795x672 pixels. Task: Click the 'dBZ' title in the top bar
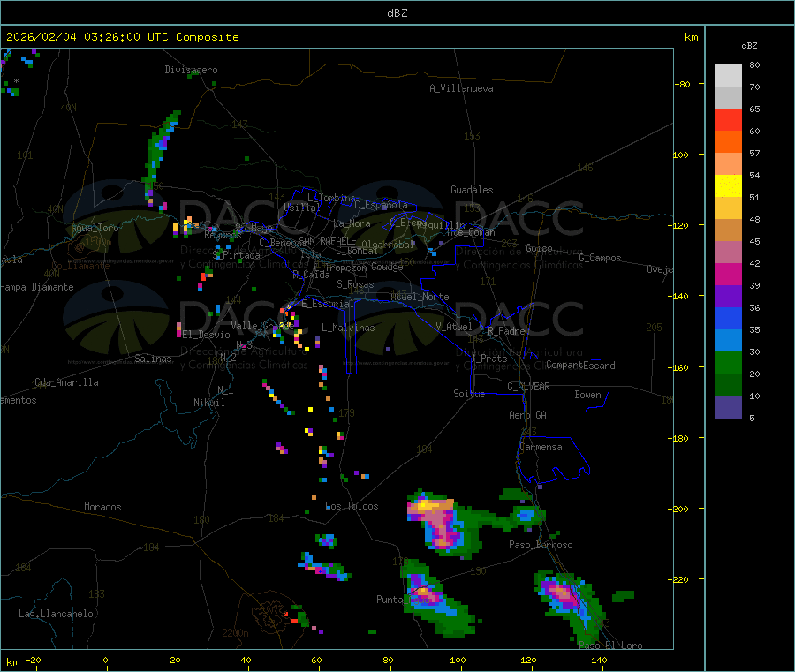(397, 13)
